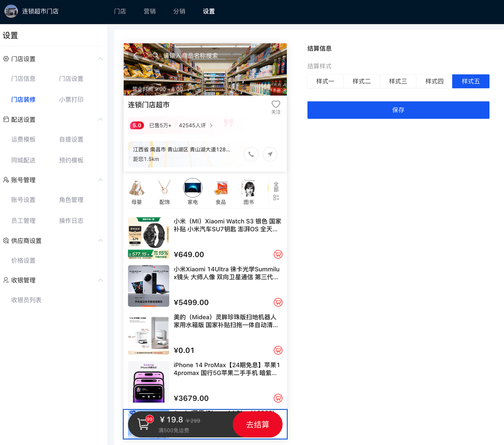This screenshot has width=504, height=445.
Task: Click the heart follow icon
Action: (276, 104)
